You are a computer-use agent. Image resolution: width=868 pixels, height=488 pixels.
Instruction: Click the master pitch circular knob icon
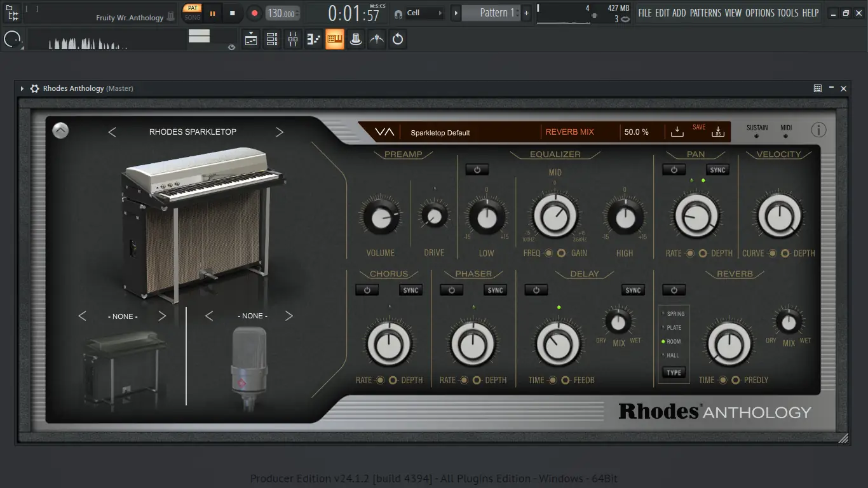point(12,40)
